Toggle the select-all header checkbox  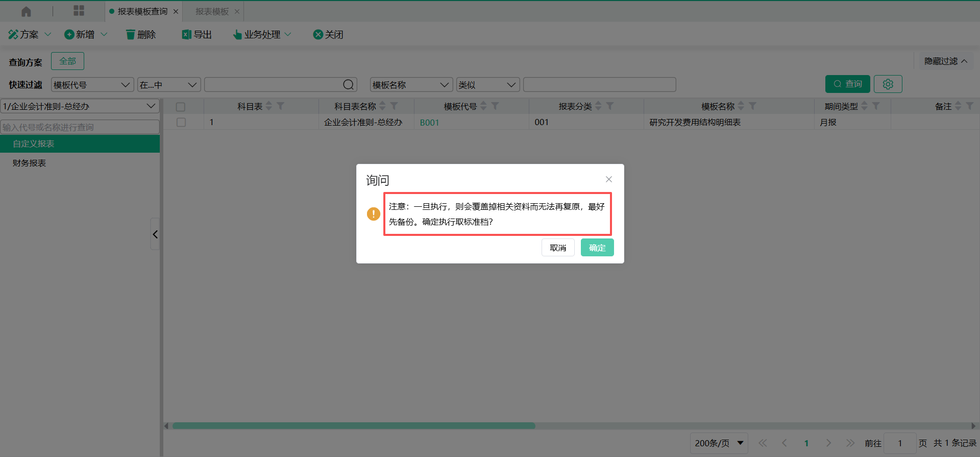[x=181, y=107]
